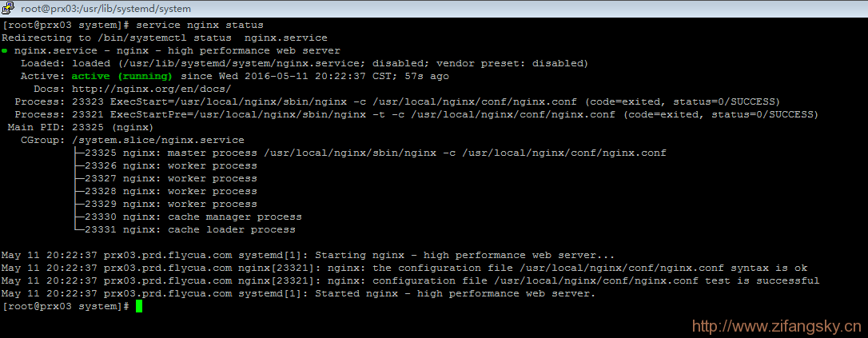The height and width of the screenshot is (338, 868).
Task: Click the http://www.zifangsky.cn watermark link
Action: pos(776,326)
